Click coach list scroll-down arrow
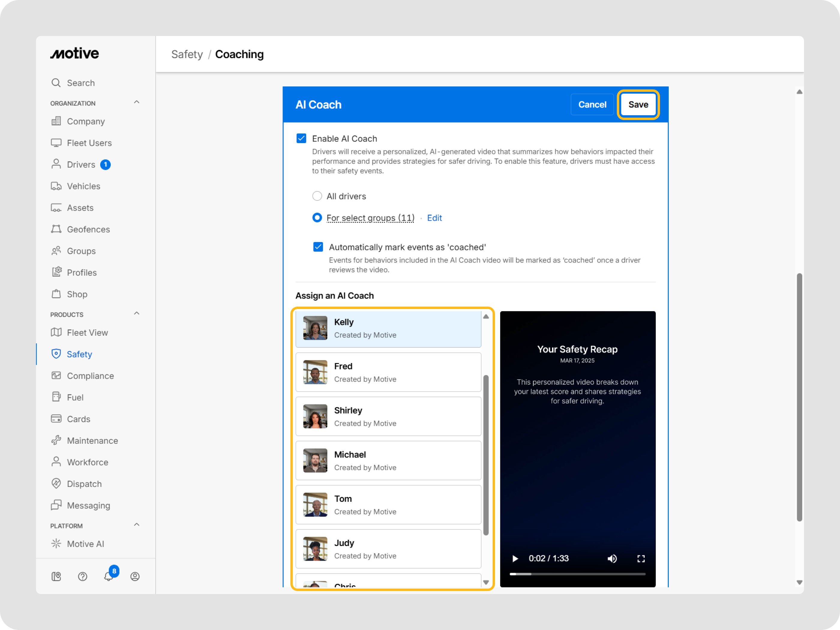The image size is (840, 630). point(486,582)
